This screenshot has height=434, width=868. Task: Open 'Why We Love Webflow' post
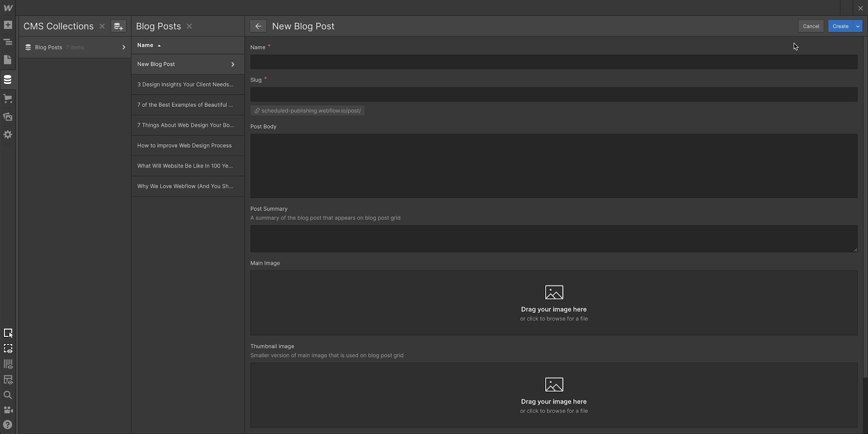(x=188, y=186)
